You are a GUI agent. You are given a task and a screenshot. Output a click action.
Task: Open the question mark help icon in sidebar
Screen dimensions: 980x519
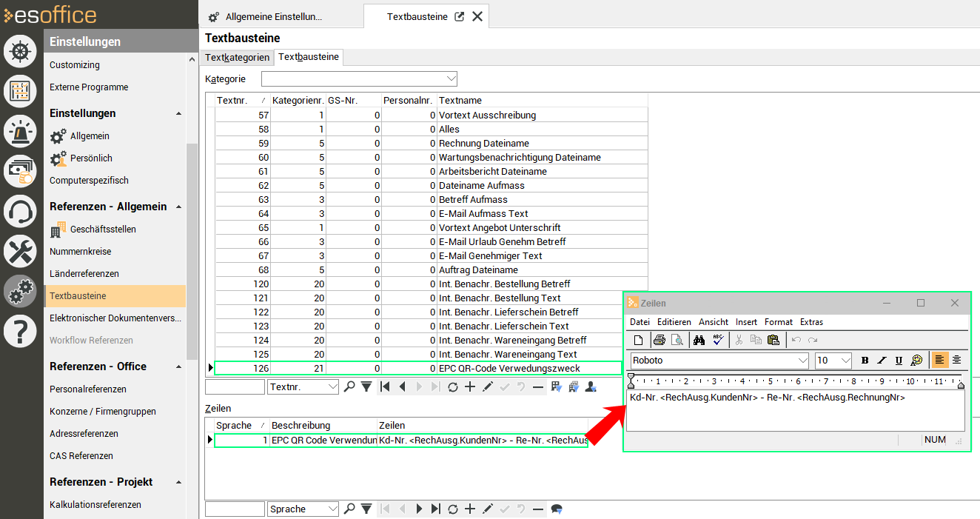click(20, 332)
